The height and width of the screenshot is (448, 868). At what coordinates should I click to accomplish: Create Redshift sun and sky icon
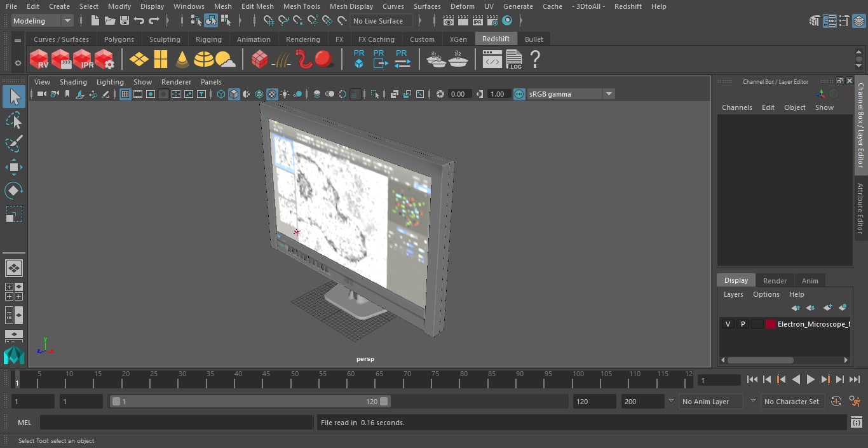225,60
